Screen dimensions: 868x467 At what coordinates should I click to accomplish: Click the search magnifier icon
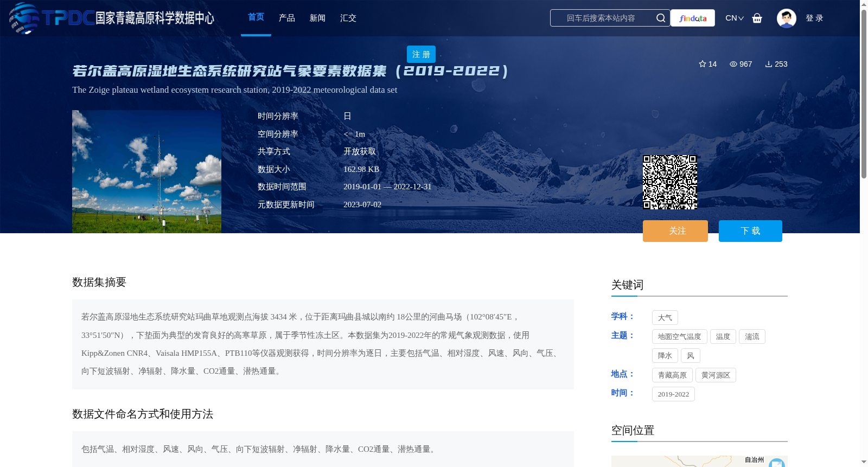[x=661, y=18]
